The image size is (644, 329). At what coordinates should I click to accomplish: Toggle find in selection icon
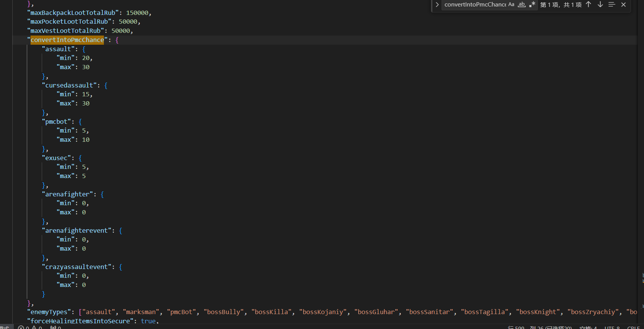point(612,5)
